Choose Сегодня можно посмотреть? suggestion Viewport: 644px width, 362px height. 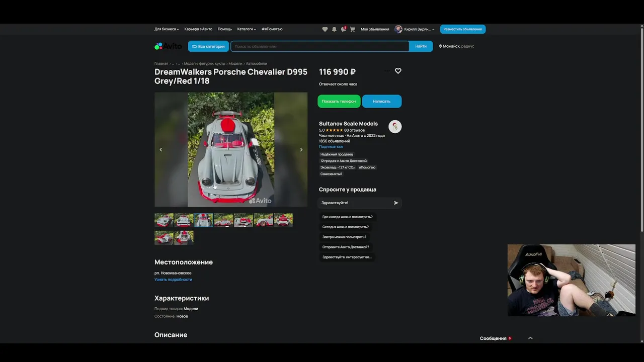click(x=346, y=227)
